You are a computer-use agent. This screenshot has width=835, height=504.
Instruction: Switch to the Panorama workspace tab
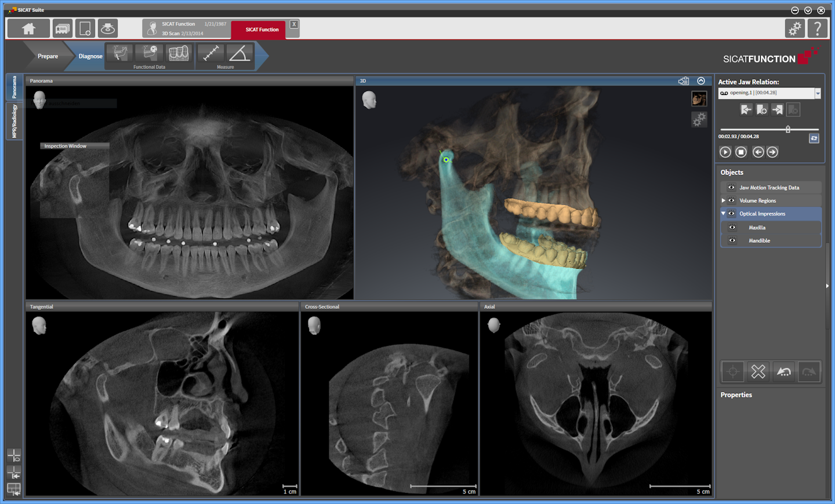coord(14,87)
